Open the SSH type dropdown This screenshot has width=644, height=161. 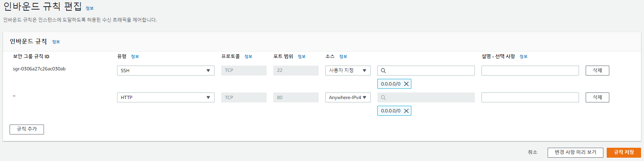pyautogui.click(x=166, y=70)
